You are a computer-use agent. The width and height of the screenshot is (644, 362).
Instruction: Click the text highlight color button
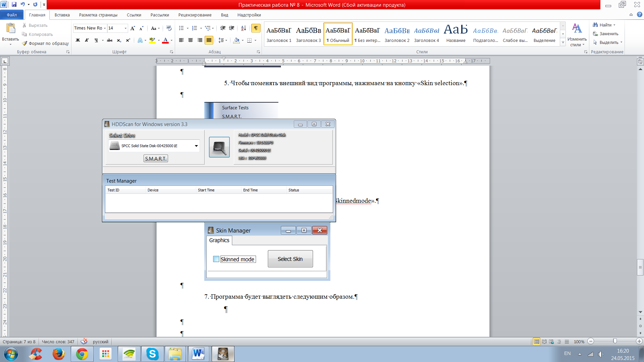152,40
